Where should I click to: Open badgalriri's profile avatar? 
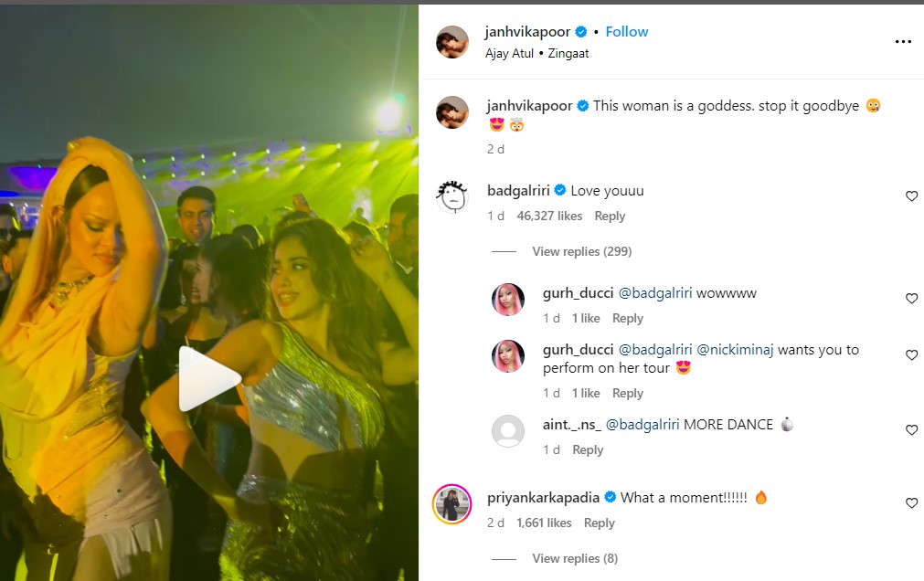coord(452,195)
